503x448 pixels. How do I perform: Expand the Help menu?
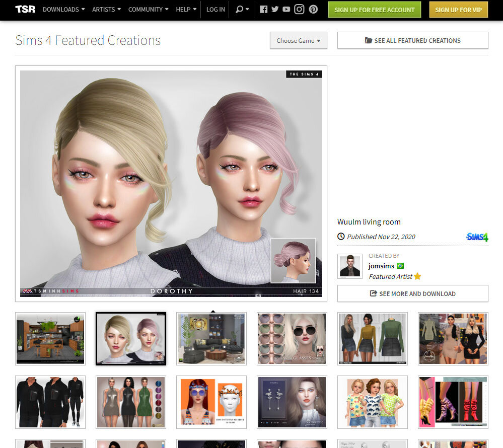tap(186, 9)
